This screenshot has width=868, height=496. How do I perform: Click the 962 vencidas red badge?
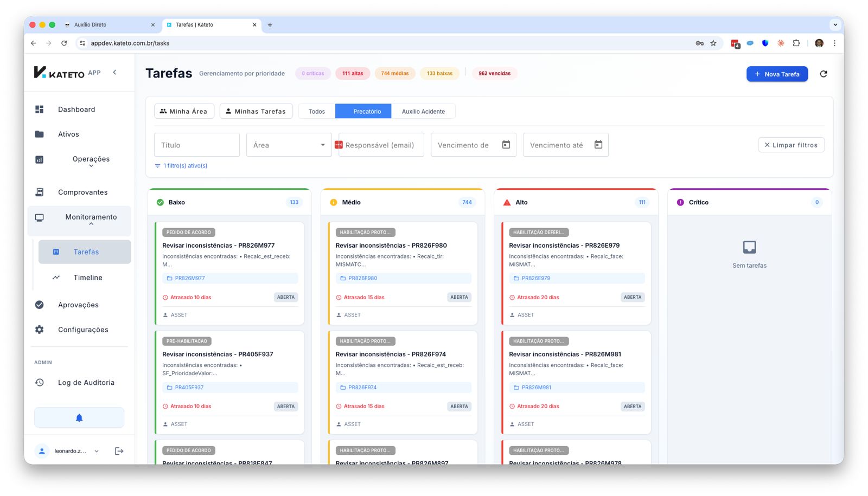point(494,73)
